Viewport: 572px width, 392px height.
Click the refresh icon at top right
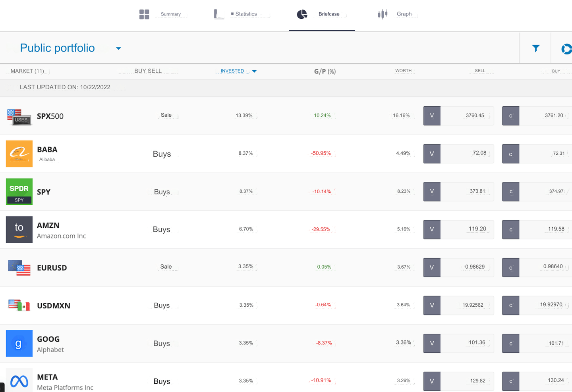coord(566,49)
